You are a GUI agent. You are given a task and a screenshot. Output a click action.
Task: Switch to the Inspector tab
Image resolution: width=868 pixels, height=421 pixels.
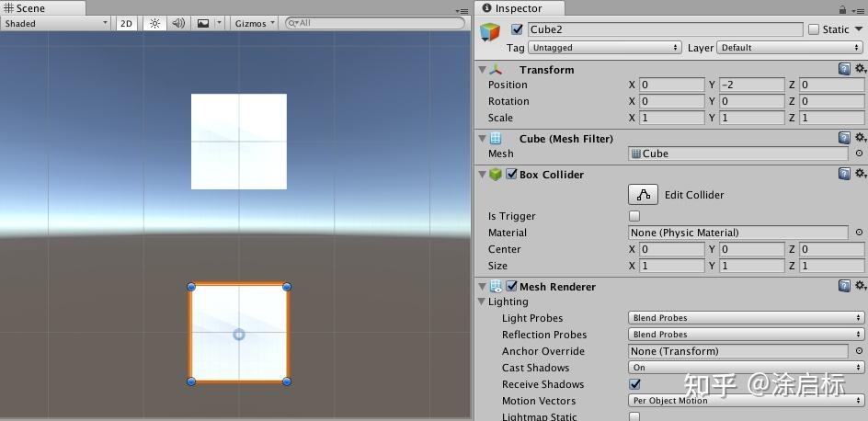[x=519, y=7]
